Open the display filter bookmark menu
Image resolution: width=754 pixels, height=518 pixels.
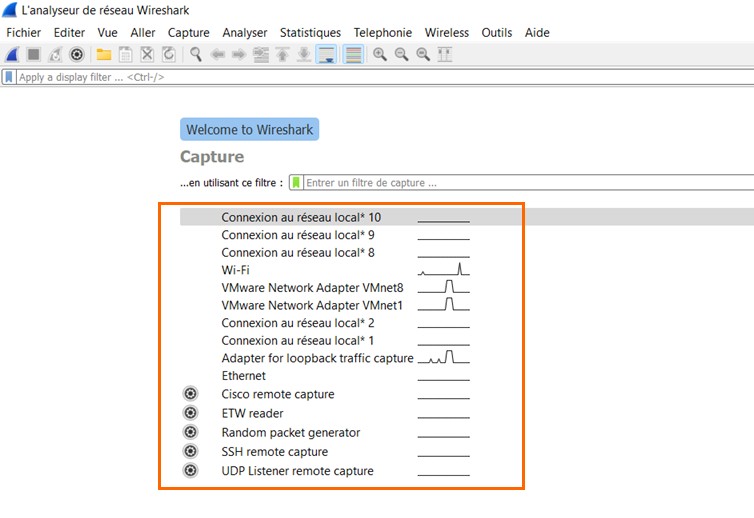click(9, 77)
